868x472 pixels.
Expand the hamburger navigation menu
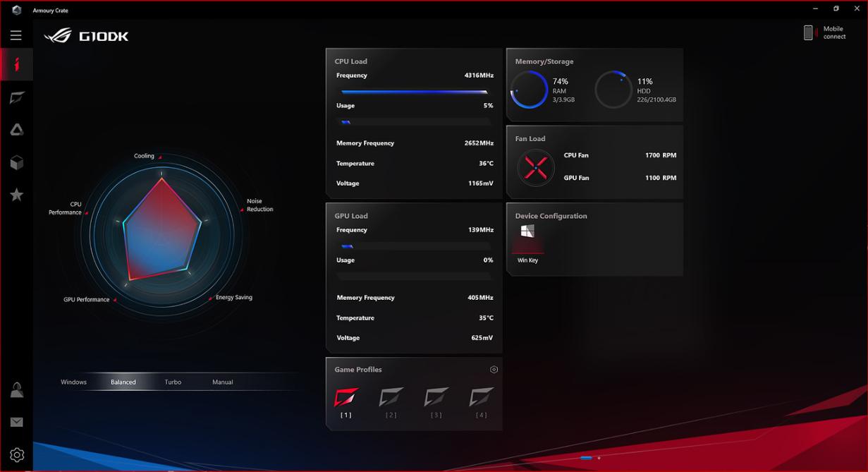[x=16, y=35]
